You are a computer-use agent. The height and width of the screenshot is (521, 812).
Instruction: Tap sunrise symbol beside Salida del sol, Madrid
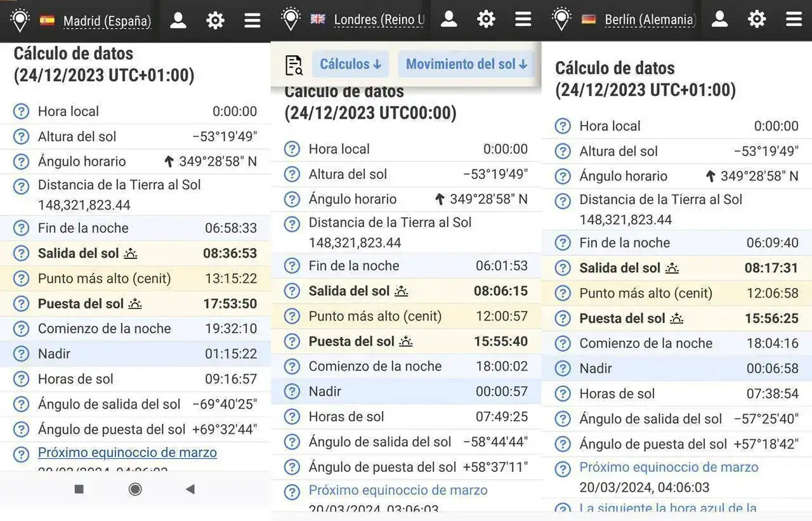(x=130, y=253)
